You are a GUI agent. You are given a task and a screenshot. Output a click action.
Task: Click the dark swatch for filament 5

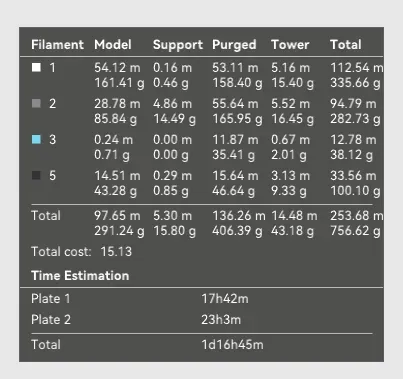(36, 175)
